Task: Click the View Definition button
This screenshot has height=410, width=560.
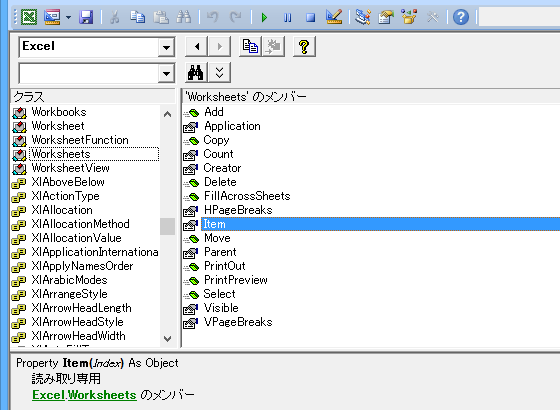Action: [273, 46]
